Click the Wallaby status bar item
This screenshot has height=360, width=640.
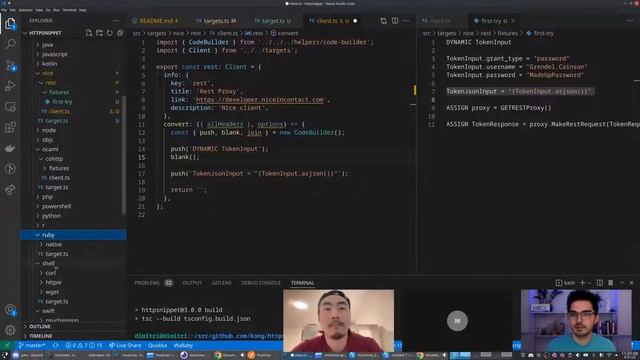(183, 345)
